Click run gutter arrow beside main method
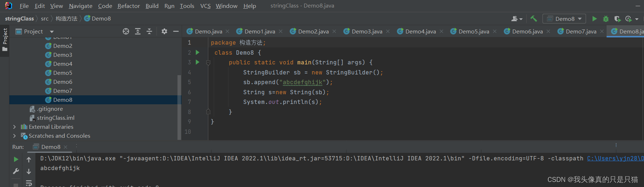 click(197, 62)
